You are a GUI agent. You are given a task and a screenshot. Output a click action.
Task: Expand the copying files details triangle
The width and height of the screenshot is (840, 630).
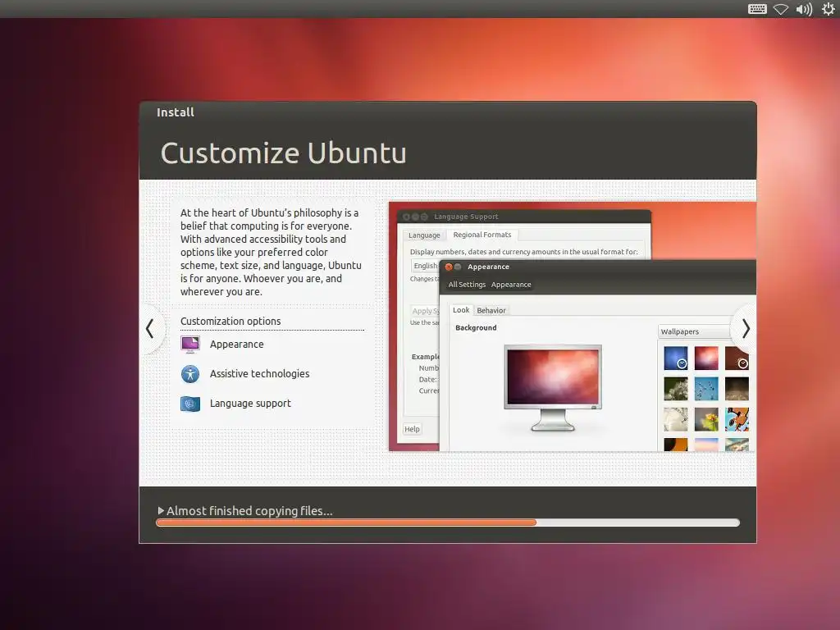point(161,510)
